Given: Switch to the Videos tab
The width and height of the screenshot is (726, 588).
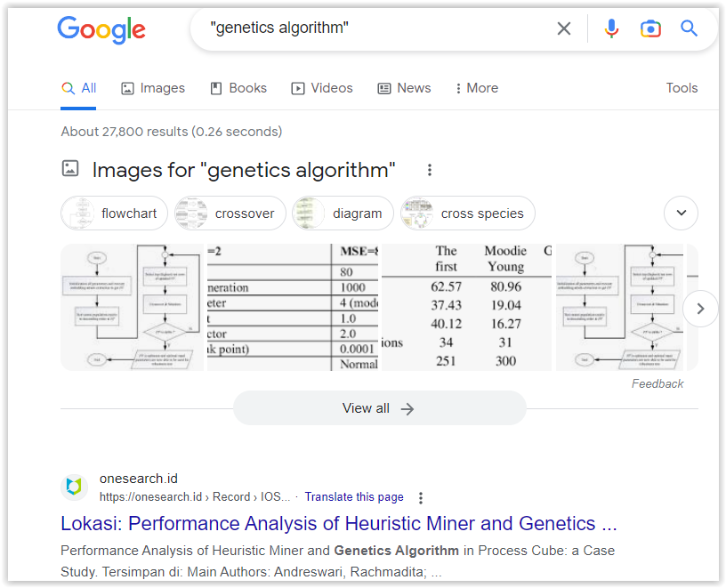Looking at the screenshot, I should pos(322,88).
